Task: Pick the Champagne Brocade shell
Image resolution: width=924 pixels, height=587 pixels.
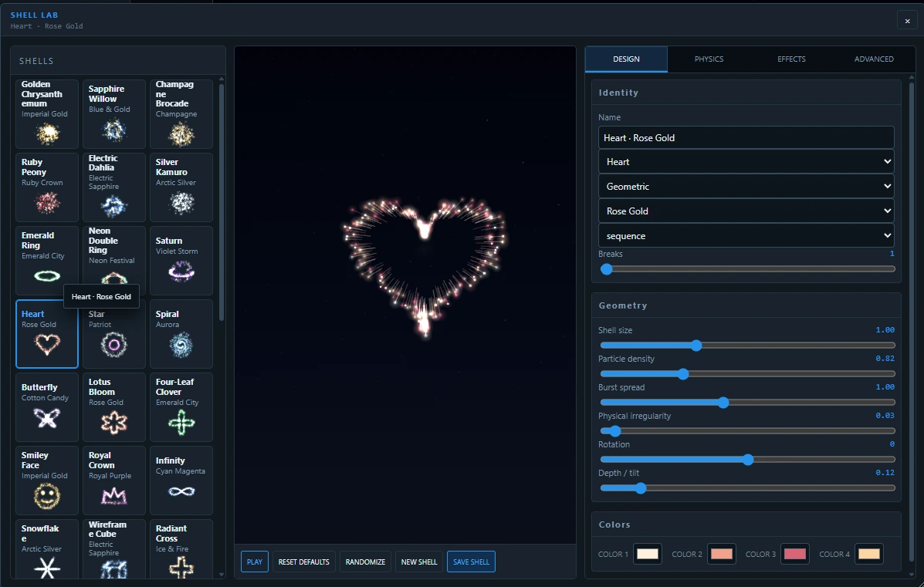Action: tap(181, 113)
